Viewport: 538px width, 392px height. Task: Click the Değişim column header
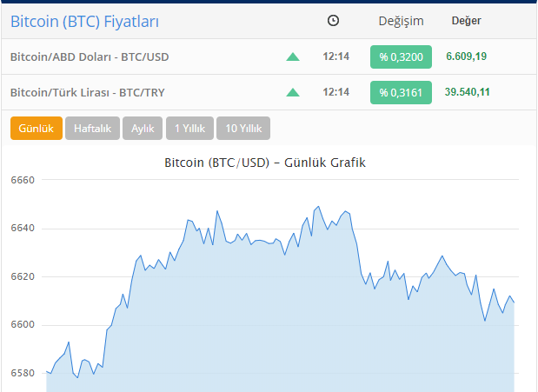pos(401,21)
